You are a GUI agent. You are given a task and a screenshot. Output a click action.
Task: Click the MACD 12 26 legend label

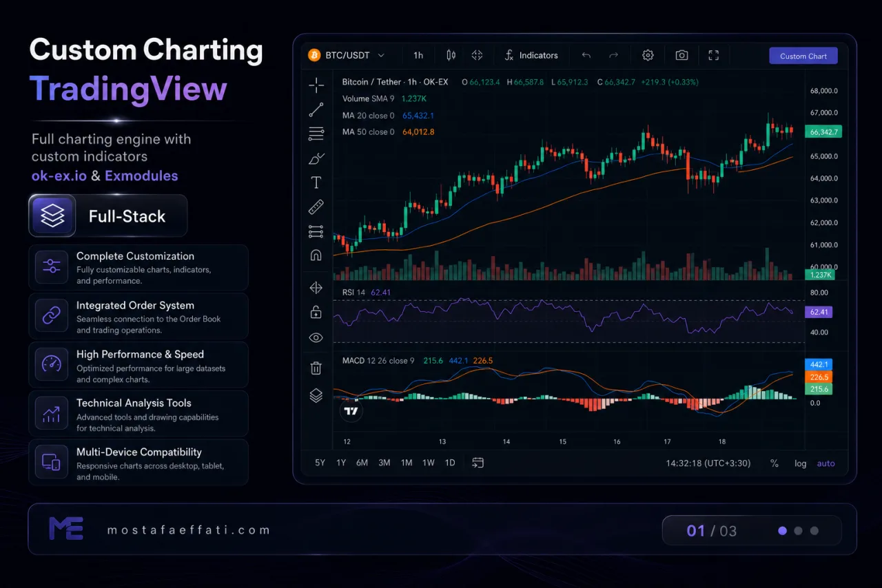pyautogui.click(x=378, y=360)
